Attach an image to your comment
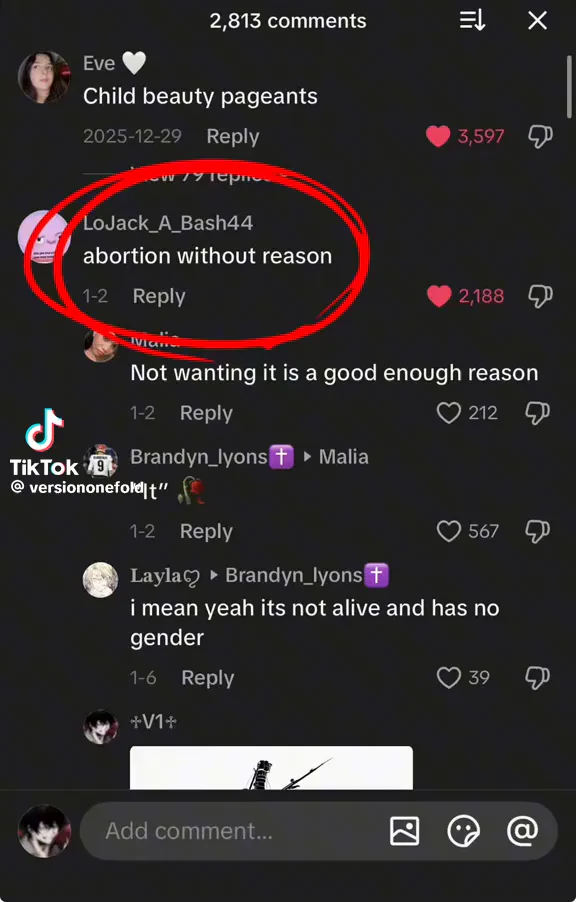Screen dimensions: 576x902 point(405,831)
